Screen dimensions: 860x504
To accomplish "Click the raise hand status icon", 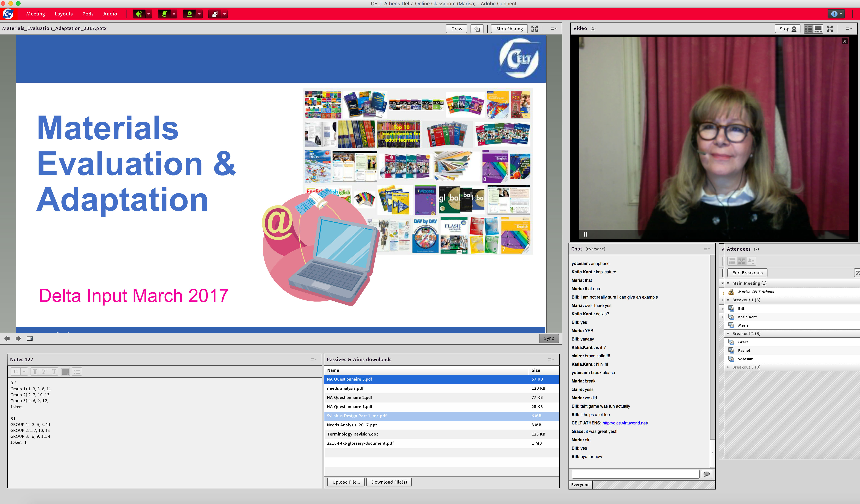I will pyautogui.click(x=215, y=14).
